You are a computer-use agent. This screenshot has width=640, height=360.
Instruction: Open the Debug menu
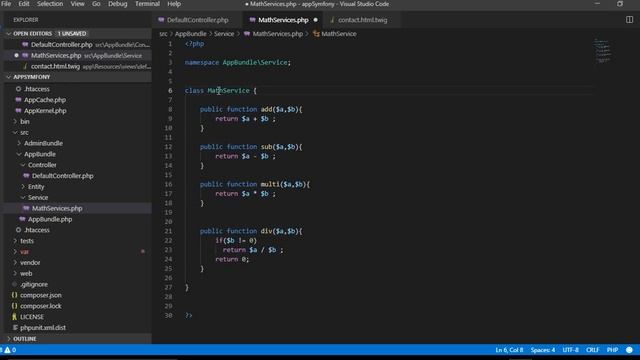118,4
